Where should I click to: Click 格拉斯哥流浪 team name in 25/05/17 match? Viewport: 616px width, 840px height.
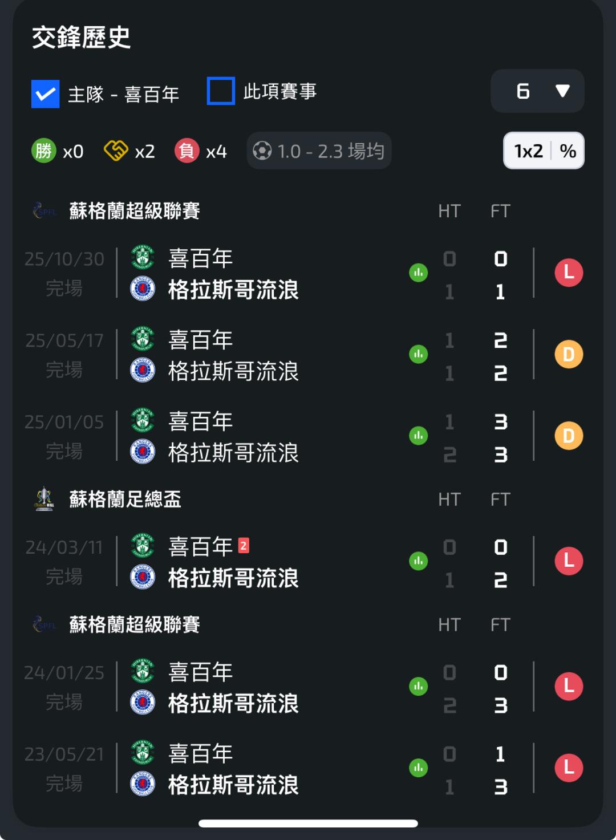tap(233, 372)
